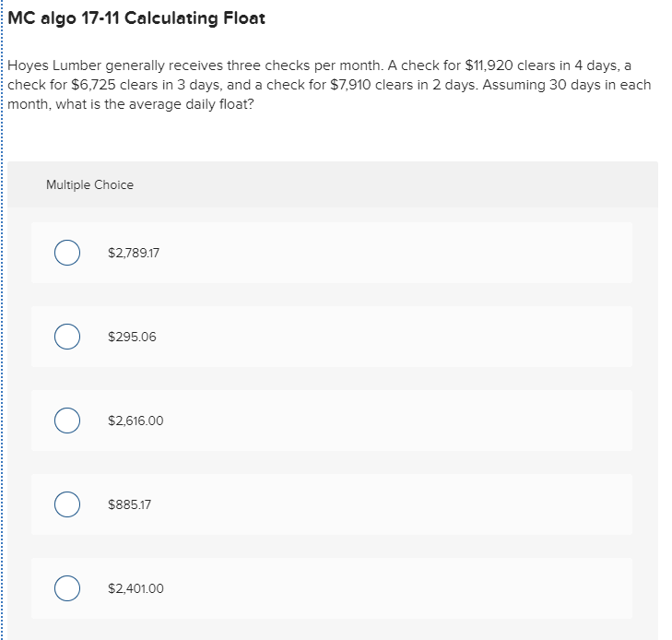The width and height of the screenshot is (672, 640).
Task: Click the MC algo 17-11 Calculating Float heading
Action: click(x=136, y=18)
